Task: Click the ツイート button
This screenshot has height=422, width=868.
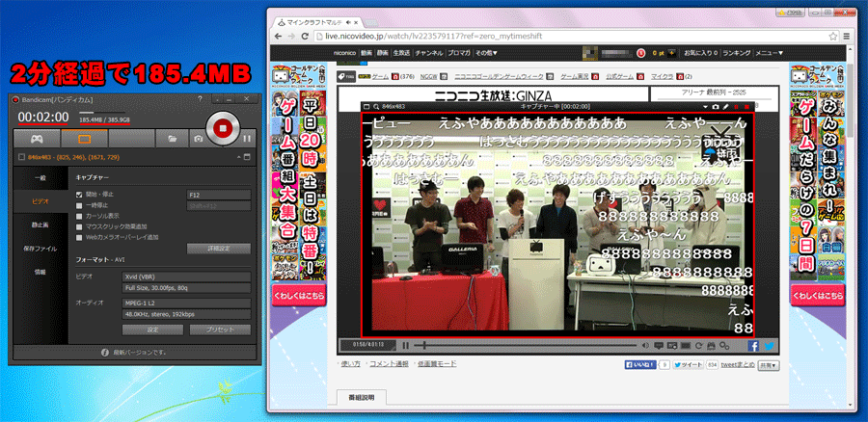Action: click(688, 365)
